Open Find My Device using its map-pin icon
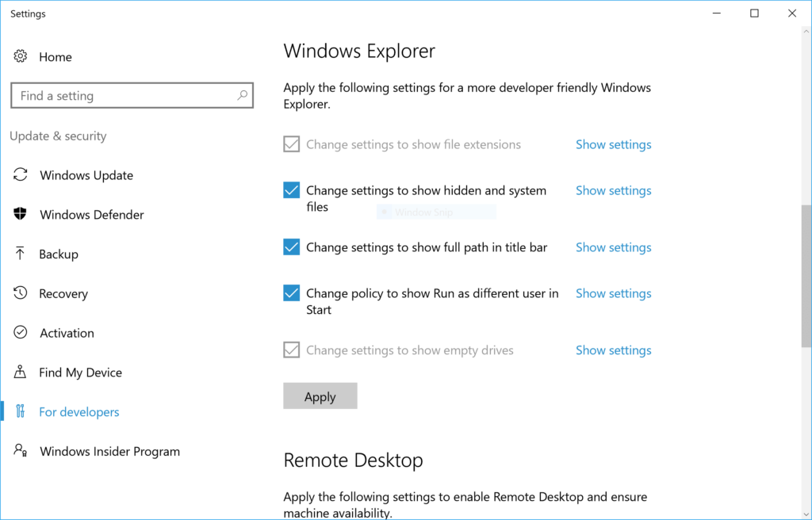The image size is (812, 520). tap(20, 372)
